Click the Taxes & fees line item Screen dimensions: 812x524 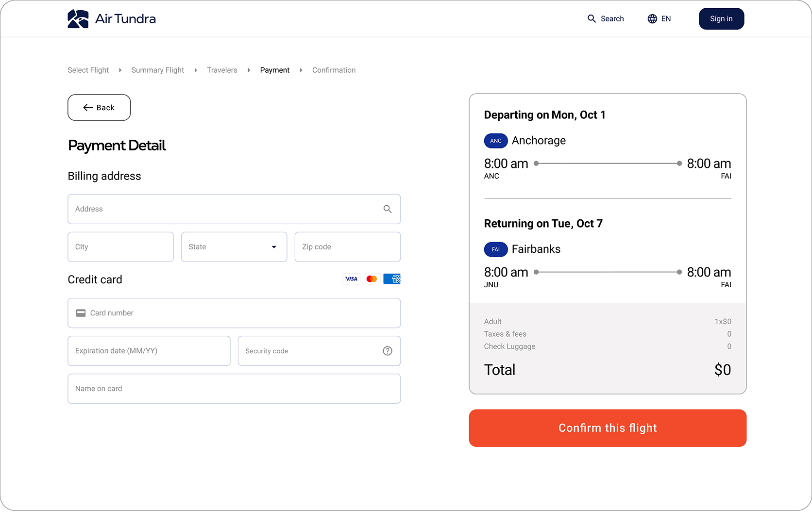coord(608,334)
